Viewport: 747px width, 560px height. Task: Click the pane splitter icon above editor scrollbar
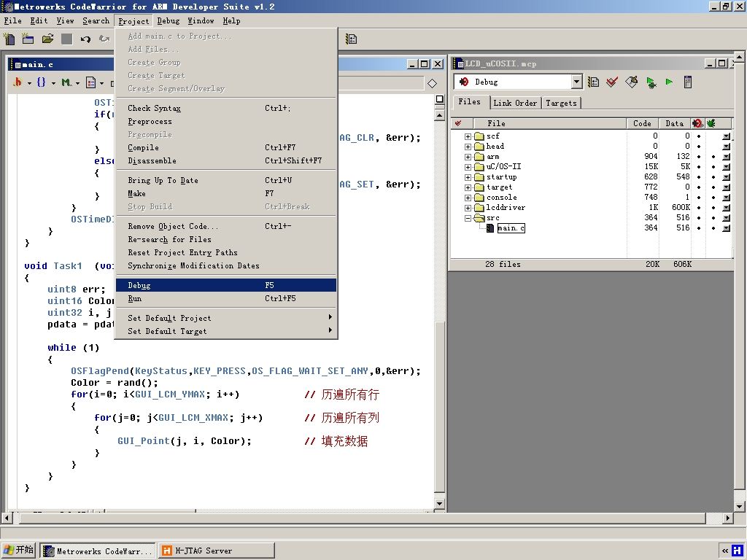(x=440, y=99)
